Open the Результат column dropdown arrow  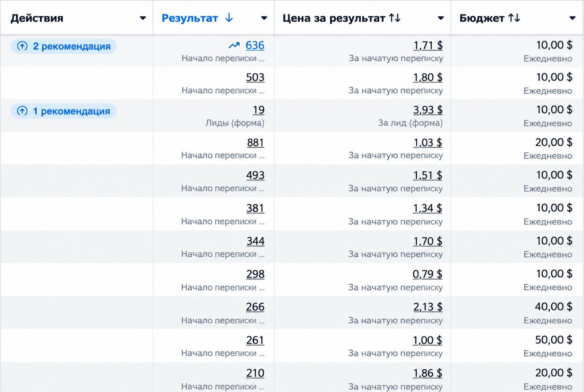click(264, 18)
